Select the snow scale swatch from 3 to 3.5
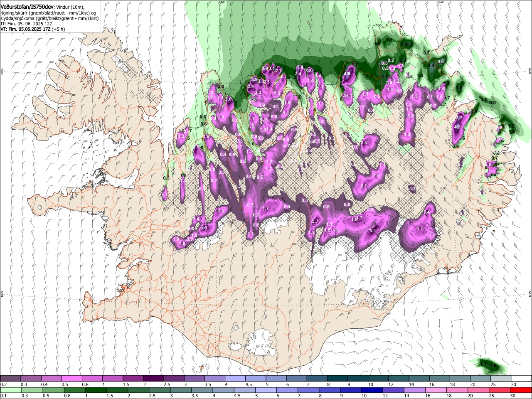532x399 pixels. [x=194, y=378]
